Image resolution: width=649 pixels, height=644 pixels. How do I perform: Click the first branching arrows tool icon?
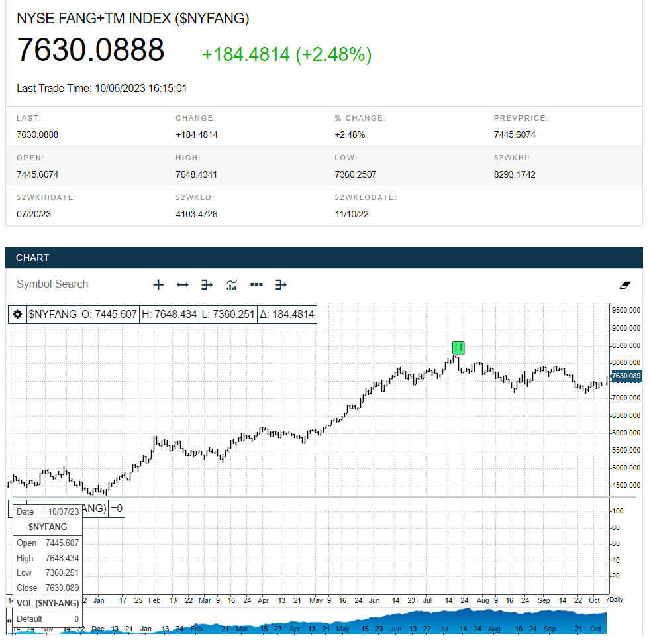(207, 284)
